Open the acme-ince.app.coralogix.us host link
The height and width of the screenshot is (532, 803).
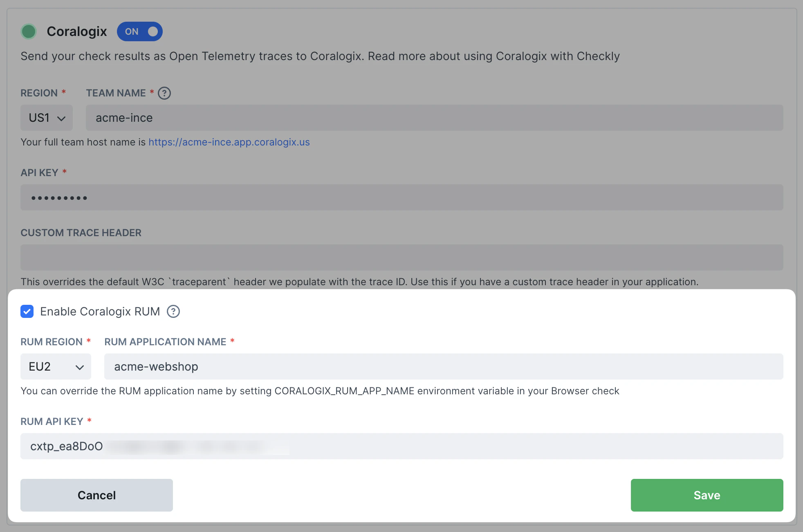[229, 142]
